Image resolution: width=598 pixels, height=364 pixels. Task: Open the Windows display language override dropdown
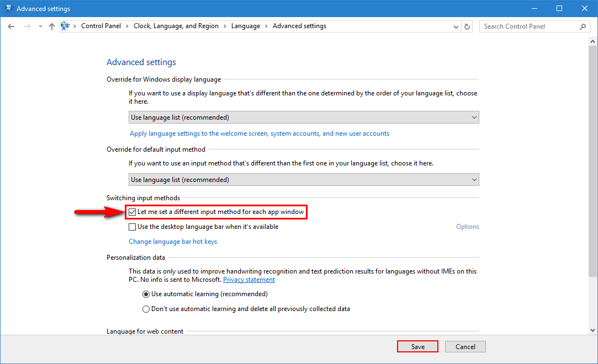(x=474, y=117)
